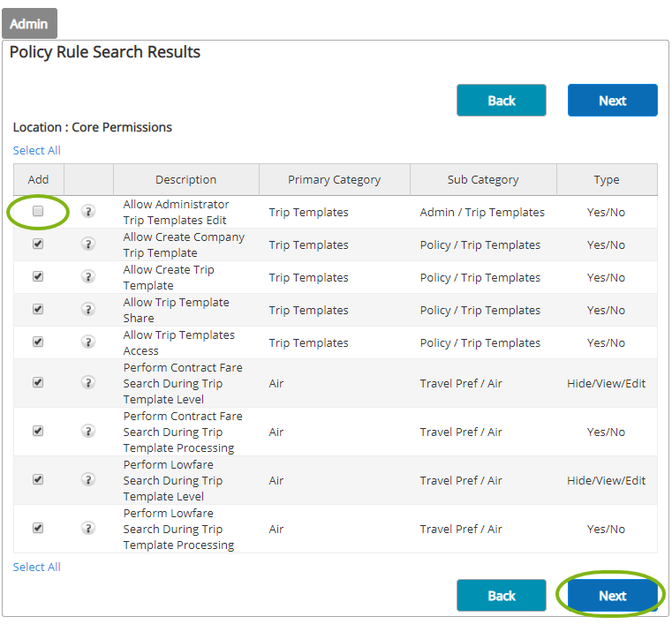Image resolution: width=672 pixels, height=624 pixels.
Task: Click help icon for Allow Administrator Trip Templates Edit
Action: click(88, 212)
